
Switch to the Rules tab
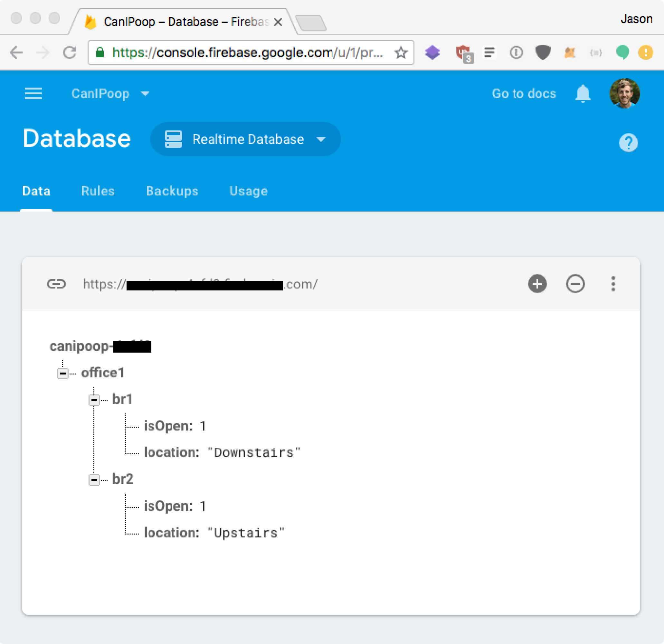click(98, 191)
